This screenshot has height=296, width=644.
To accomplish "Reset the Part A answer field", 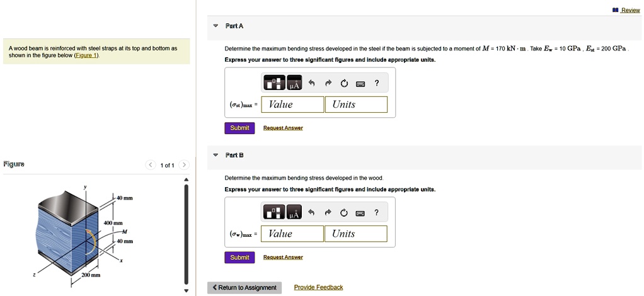I will click(x=344, y=83).
